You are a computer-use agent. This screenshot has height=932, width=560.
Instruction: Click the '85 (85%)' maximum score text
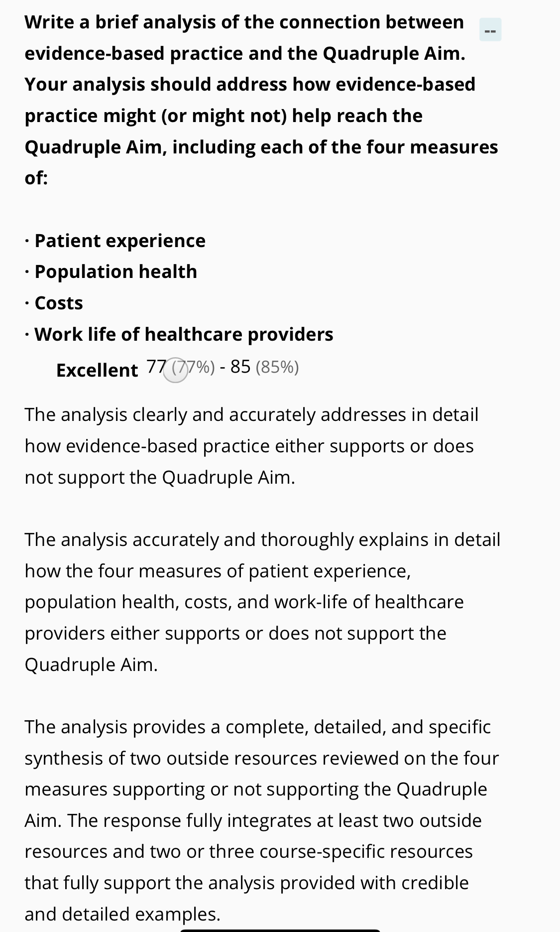coord(264,367)
